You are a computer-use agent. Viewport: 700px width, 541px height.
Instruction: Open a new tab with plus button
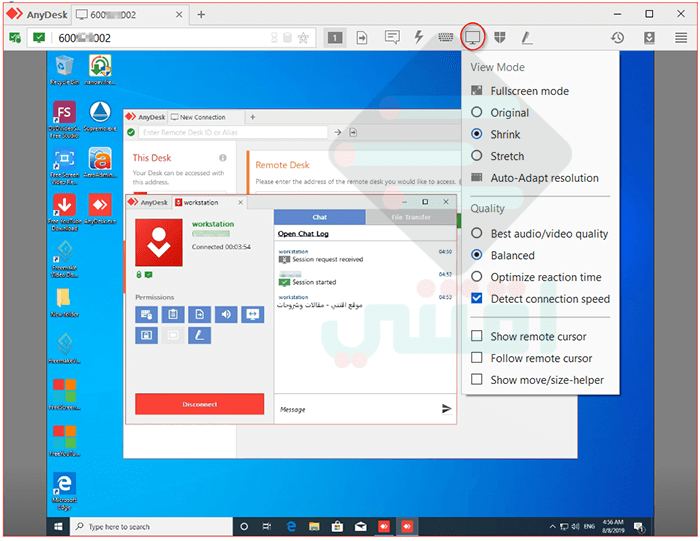(201, 15)
